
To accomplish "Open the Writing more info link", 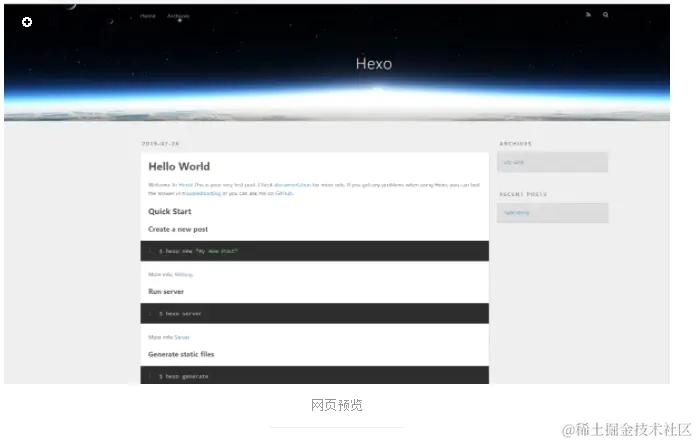I will click(184, 275).
